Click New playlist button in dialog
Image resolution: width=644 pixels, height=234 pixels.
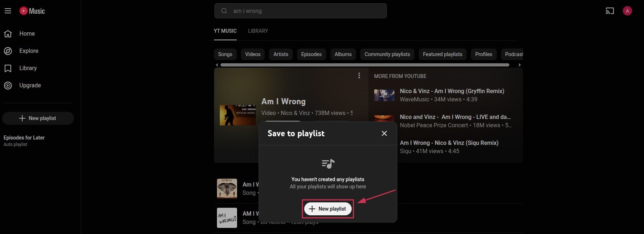point(328,209)
